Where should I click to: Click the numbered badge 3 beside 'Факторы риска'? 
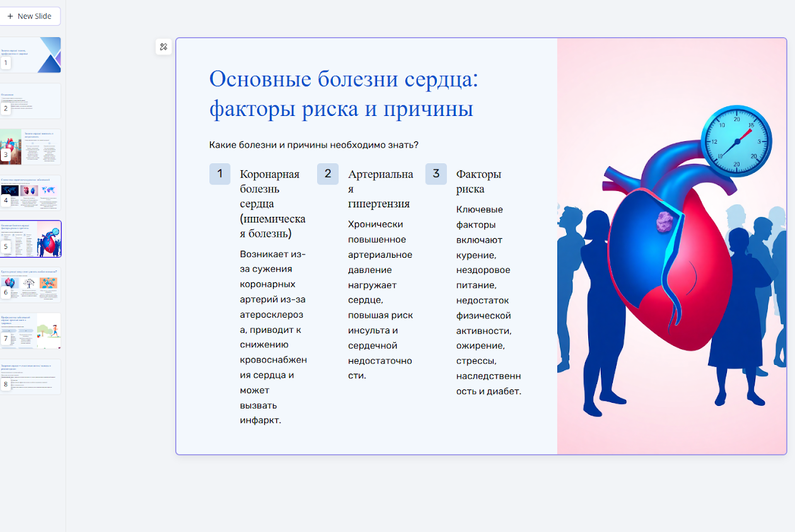tap(436, 173)
